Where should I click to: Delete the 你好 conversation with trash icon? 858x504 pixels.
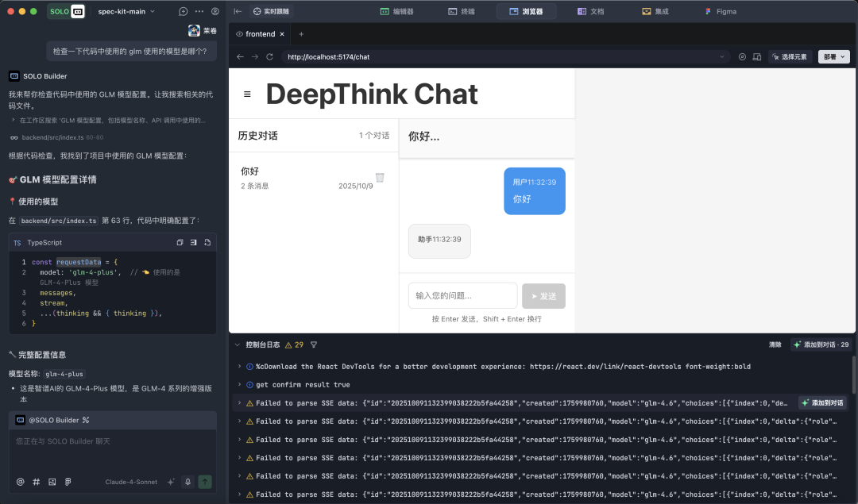pyautogui.click(x=380, y=177)
